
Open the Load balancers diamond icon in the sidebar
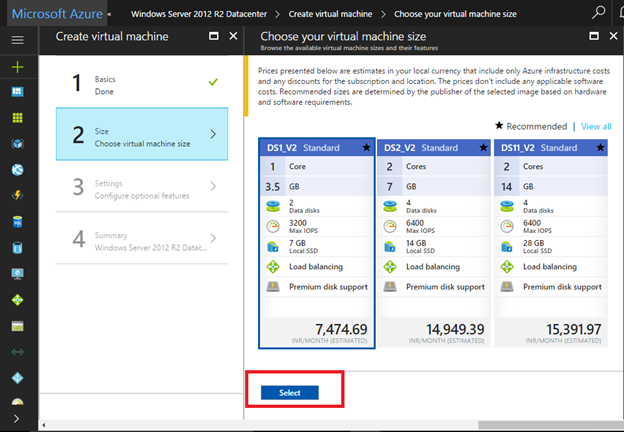18,300
